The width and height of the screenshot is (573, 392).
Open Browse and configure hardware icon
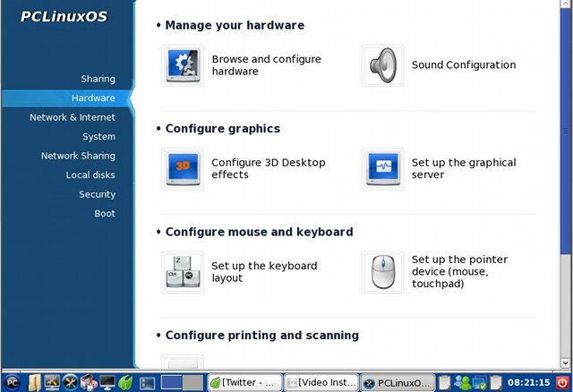(183, 65)
